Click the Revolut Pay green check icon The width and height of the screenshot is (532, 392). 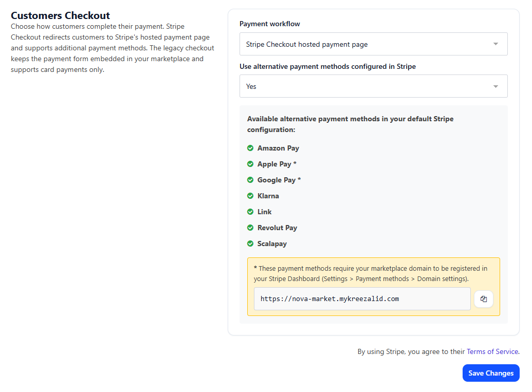[250, 228]
